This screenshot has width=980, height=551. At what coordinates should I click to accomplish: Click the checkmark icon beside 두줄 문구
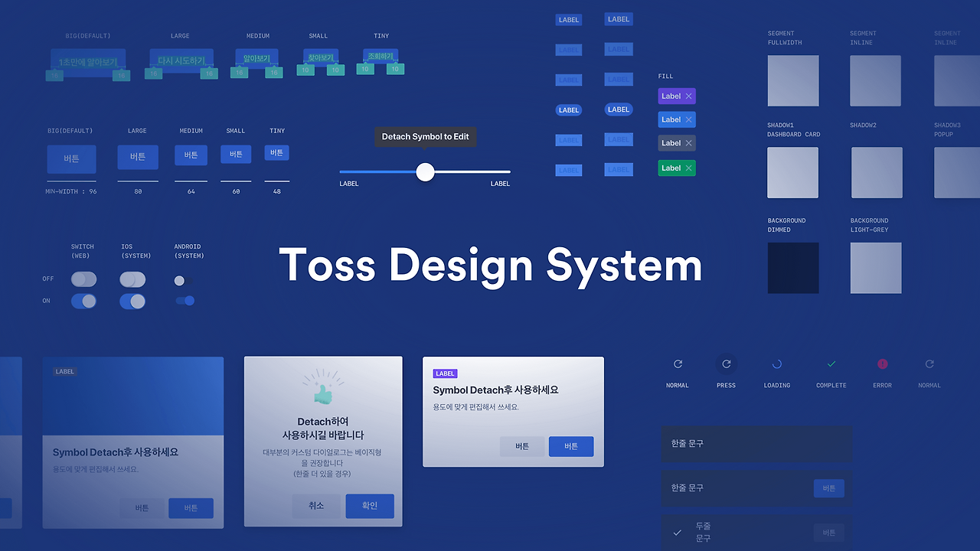pos(677,533)
